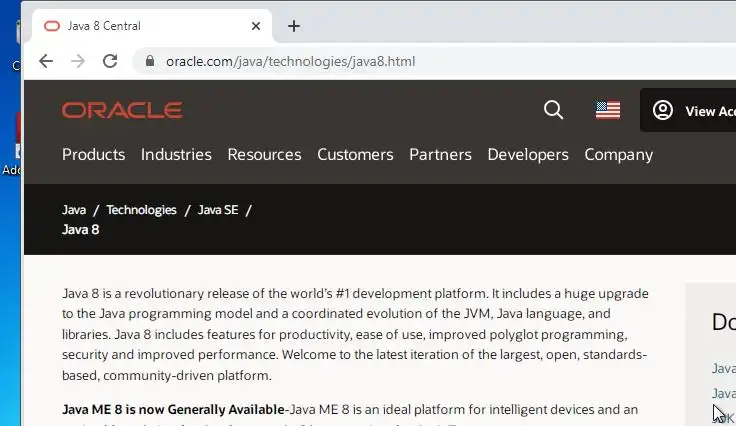Open the Company menu
The height and width of the screenshot is (426, 736).
pyautogui.click(x=619, y=155)
